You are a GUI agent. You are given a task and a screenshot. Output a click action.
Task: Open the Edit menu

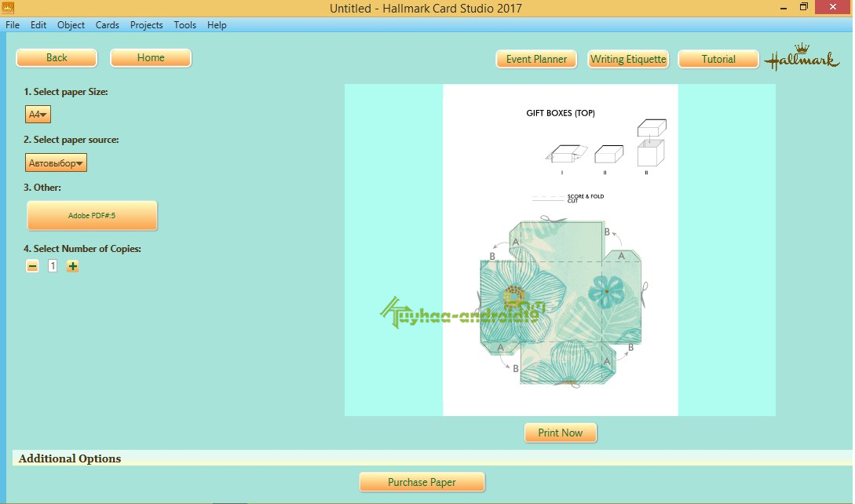pyautogui.click(x=38, y=25)
